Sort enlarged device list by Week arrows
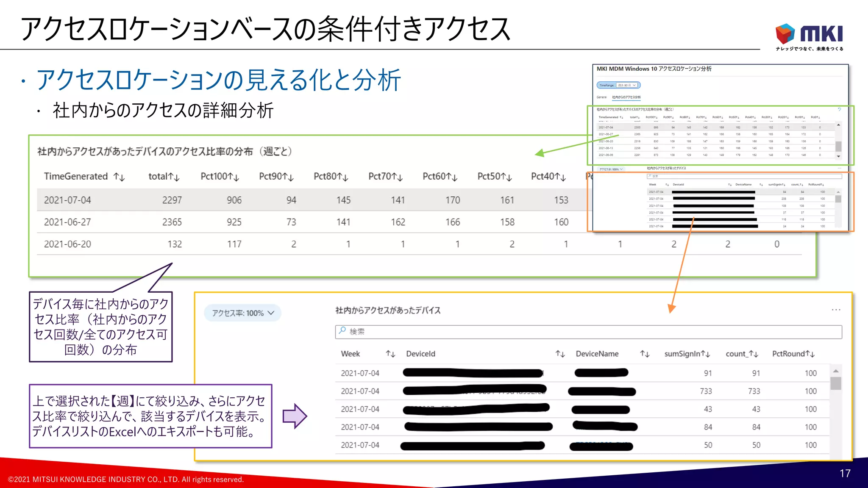 tap(390, 354)
